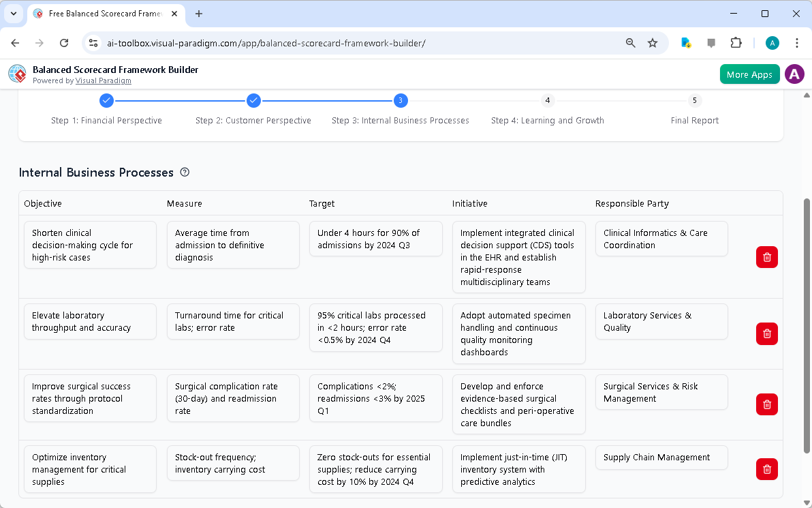Screen dimensions: 812x508
Task: Open the purple account avatar menu
Action: [x=794, y=74]
